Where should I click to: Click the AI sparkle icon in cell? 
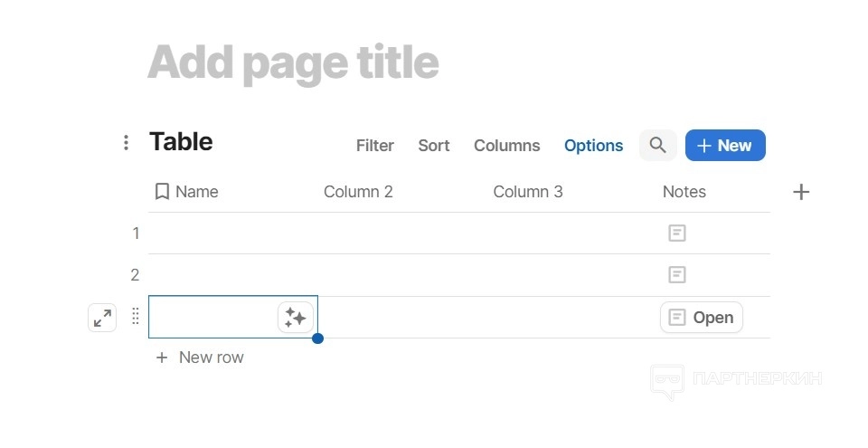click(x=295, y=318)
